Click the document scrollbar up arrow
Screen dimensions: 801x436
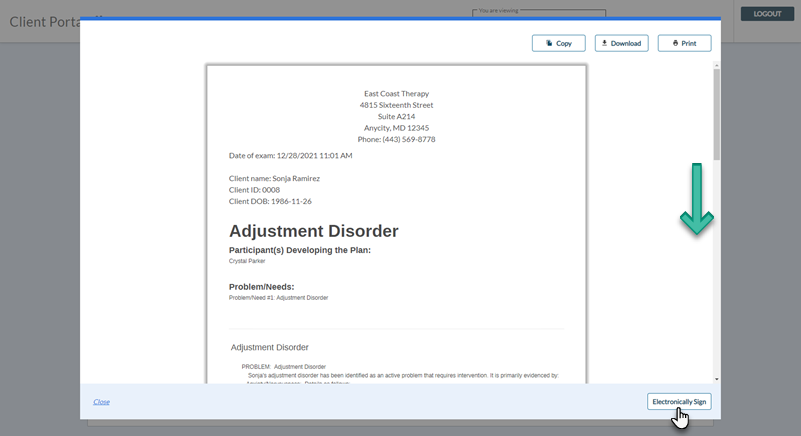pos(717,65)
